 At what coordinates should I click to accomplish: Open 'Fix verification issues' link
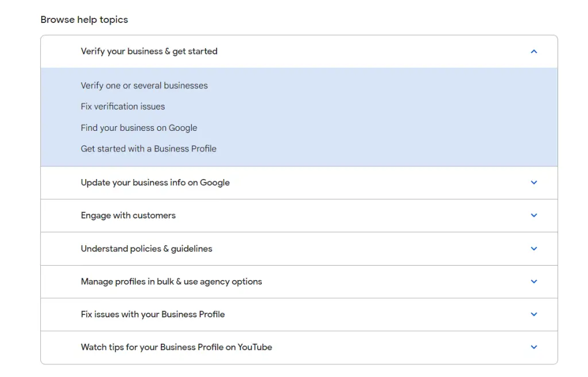pos(123,106)
